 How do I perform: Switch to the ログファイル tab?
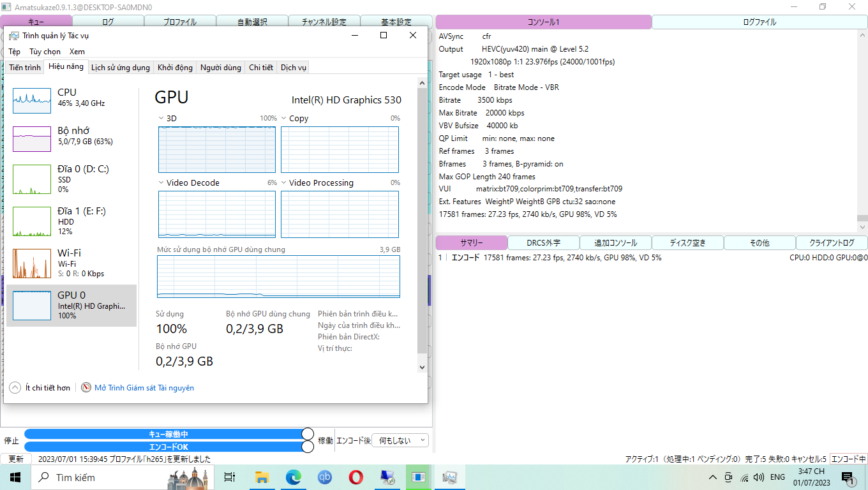(x=759, y=22)
